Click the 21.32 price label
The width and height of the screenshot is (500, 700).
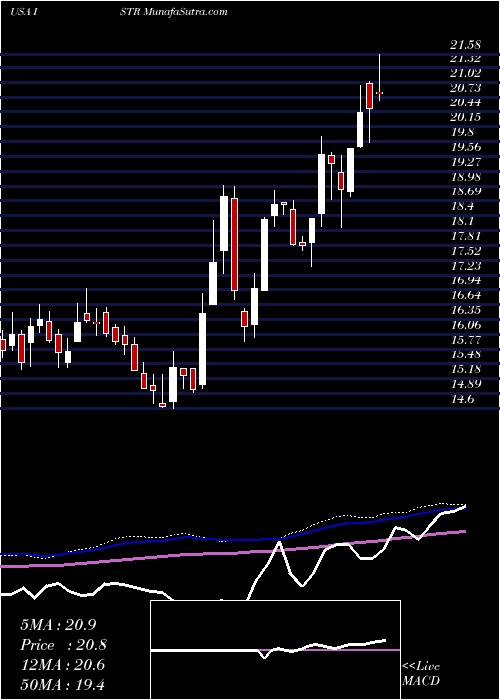pyautogui.click(x=466, y=58)
